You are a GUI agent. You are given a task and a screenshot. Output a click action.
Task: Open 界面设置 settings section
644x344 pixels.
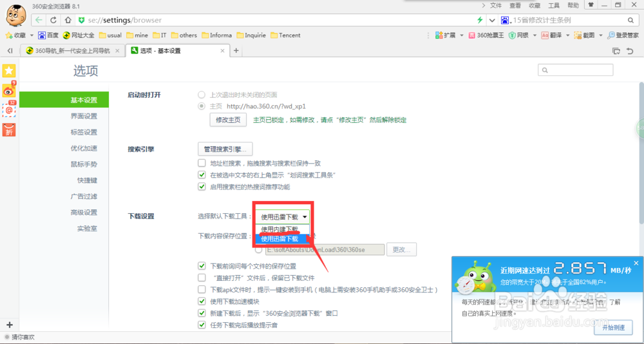coord(84,116)
